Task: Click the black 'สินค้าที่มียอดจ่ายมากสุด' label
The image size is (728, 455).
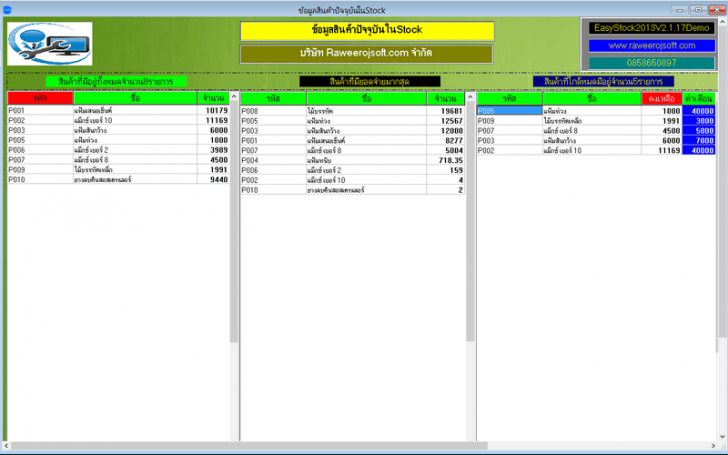Action: point(370,82)
